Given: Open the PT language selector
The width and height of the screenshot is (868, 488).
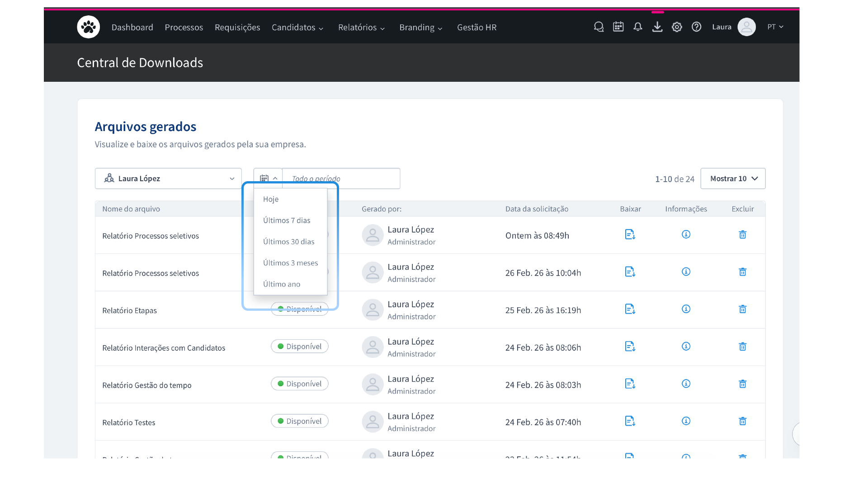Looking at the screenshot, I should point(775,27).
